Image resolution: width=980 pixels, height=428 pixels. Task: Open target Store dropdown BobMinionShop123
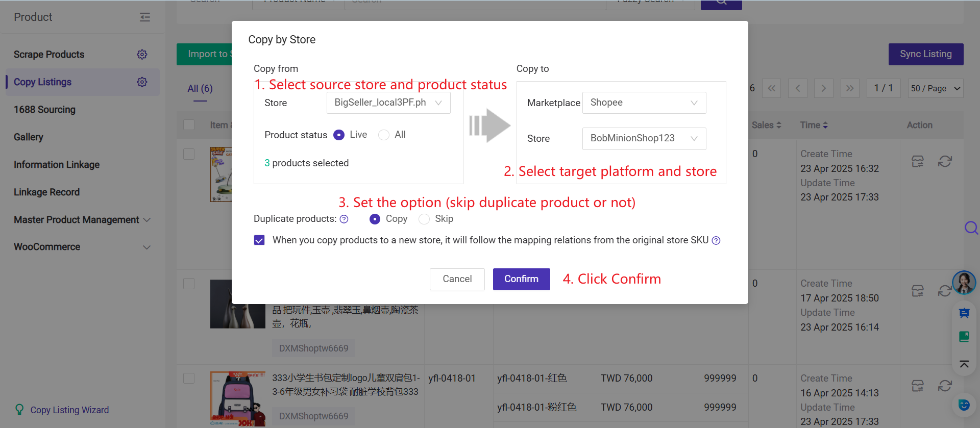tap(644, 139)
